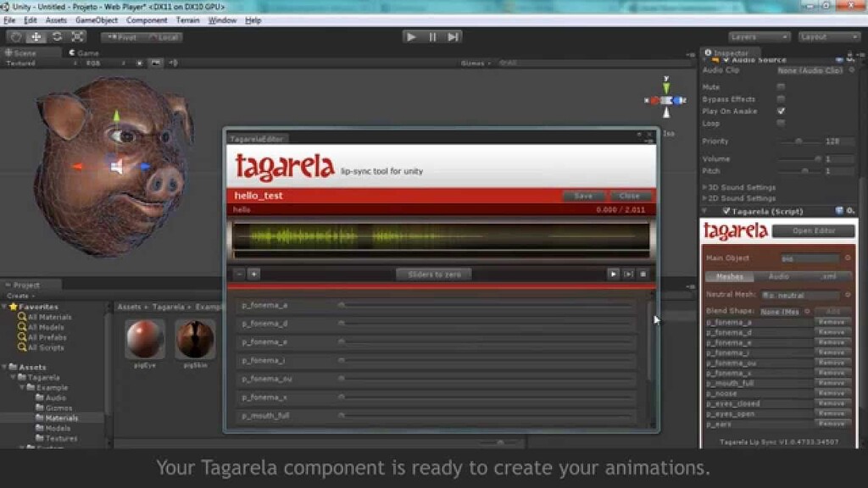
Task: Open the Audio Clip object picker circle
Action: 850,71
